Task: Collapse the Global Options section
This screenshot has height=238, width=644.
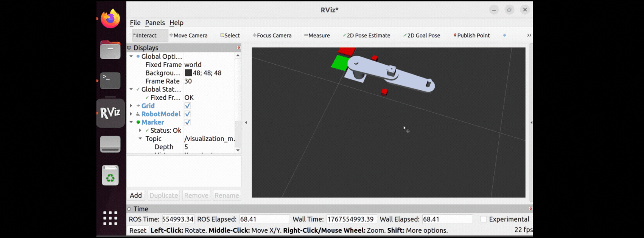Action: [131, 56]
